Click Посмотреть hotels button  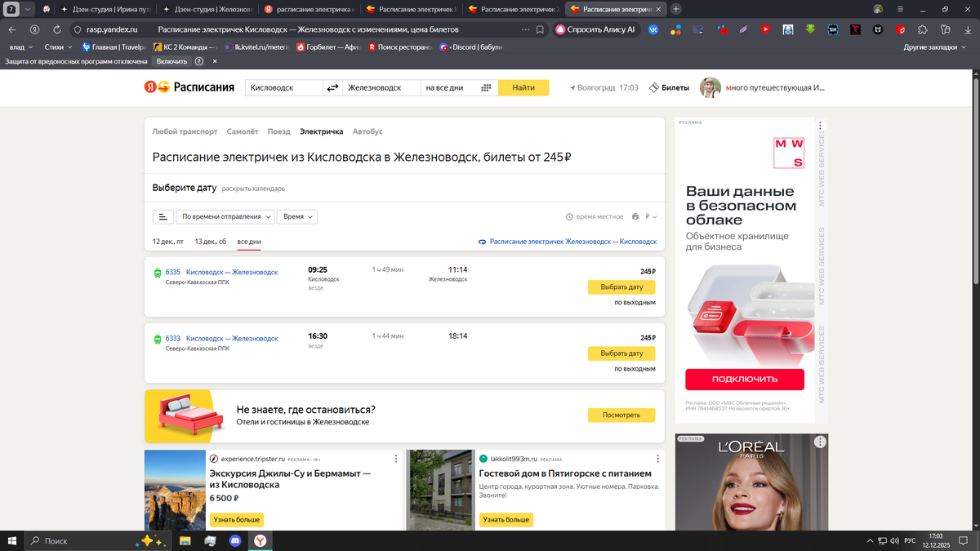tap(621, 415)
